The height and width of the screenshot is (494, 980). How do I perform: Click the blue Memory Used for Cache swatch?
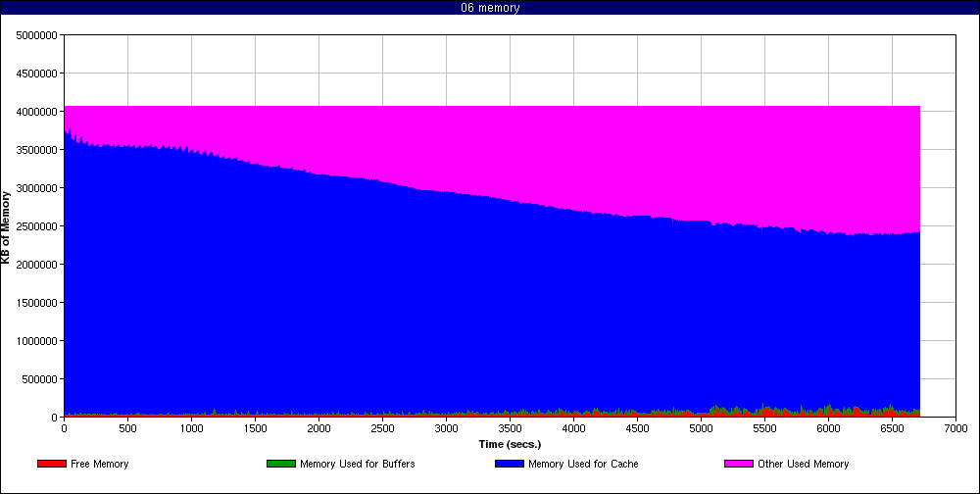[x=510, y=464]
